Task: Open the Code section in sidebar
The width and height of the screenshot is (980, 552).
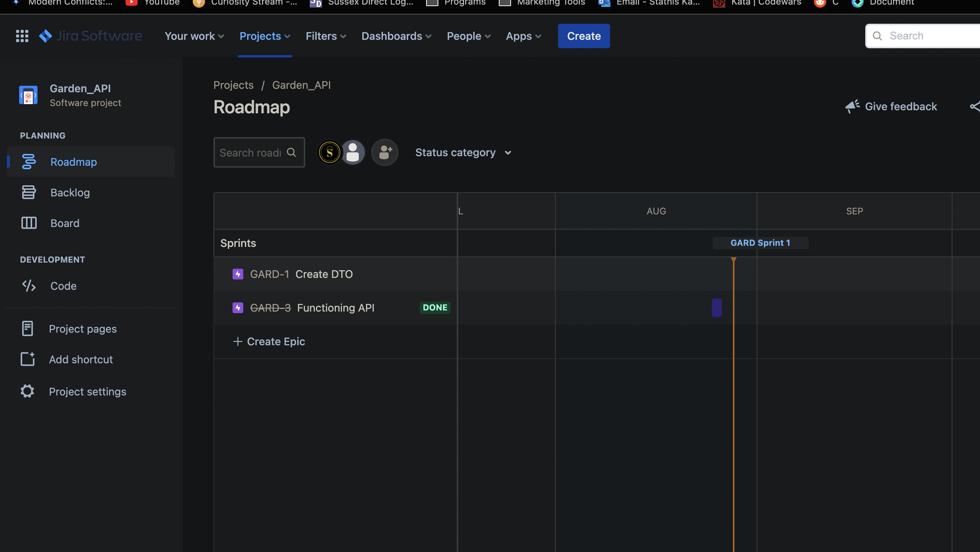Action: coord(63,286)
